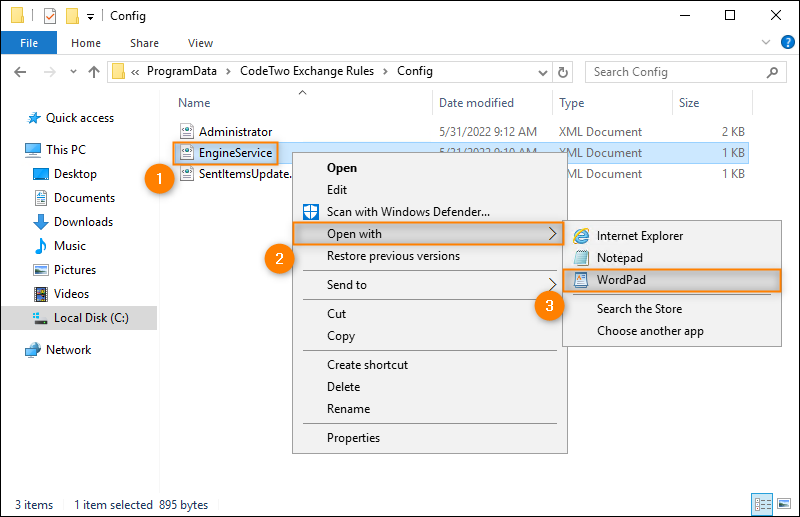This screenshot has height=517, width=800.
Task: Switch to Details view icon in status bar
Action: coord(762,504)
